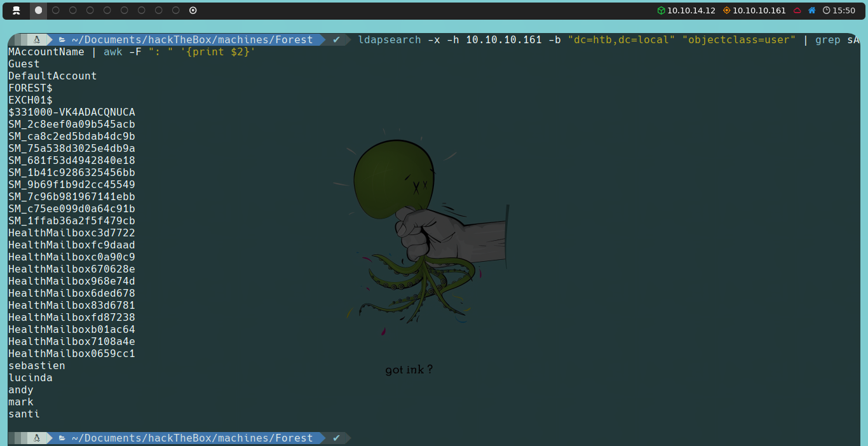
Task: Select the HealthMailboxc0a90c9 line
Action: point(72,257)
